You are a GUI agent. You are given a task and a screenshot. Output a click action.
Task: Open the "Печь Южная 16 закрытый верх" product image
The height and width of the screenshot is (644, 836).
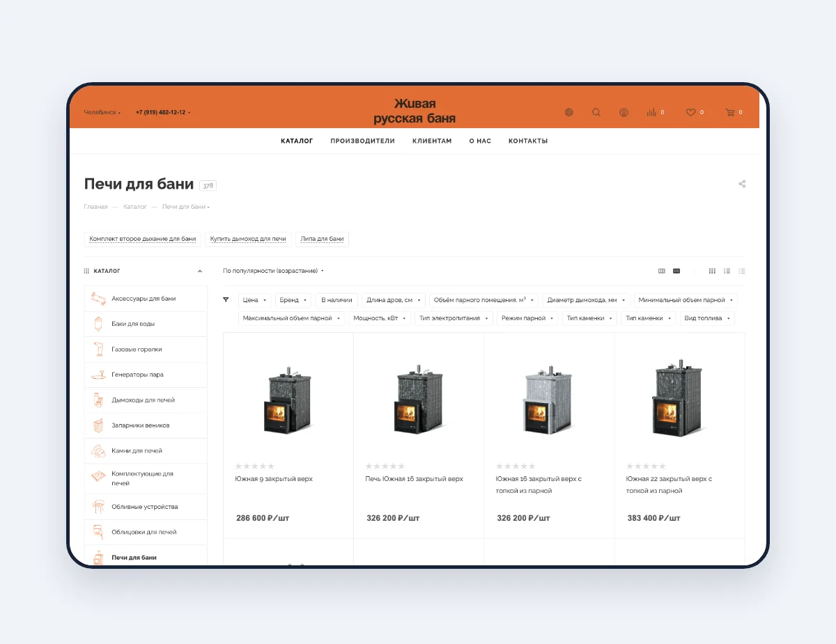[x=419, y=400]
